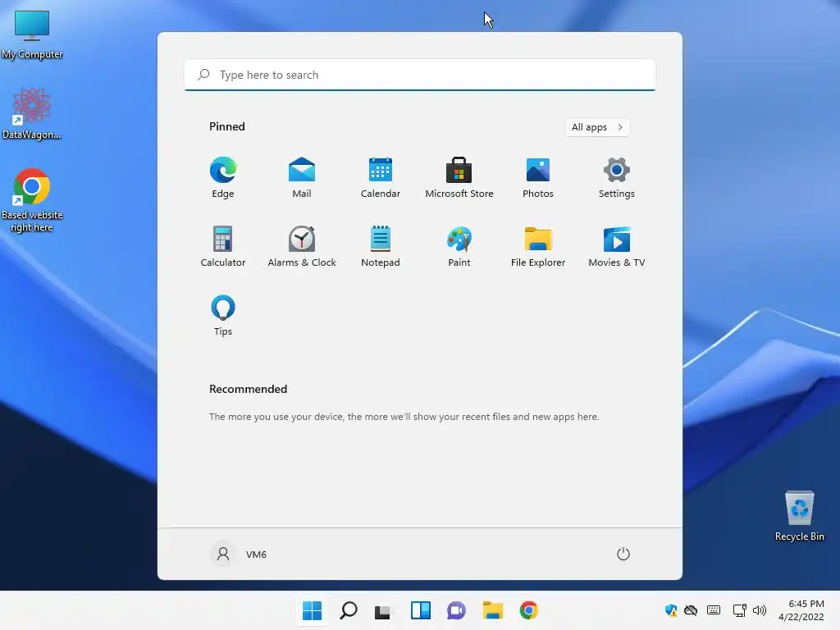Launch Movies & TV

pos(617,246)
